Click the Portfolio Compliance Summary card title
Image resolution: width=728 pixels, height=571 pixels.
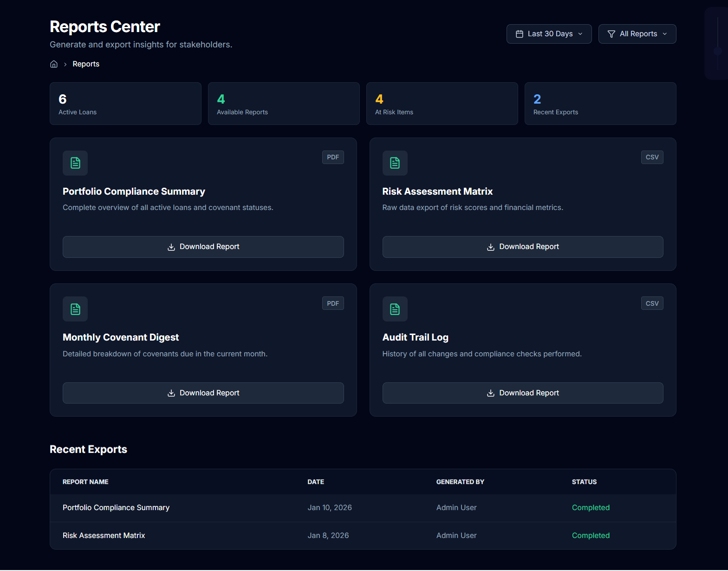(134, 191)
